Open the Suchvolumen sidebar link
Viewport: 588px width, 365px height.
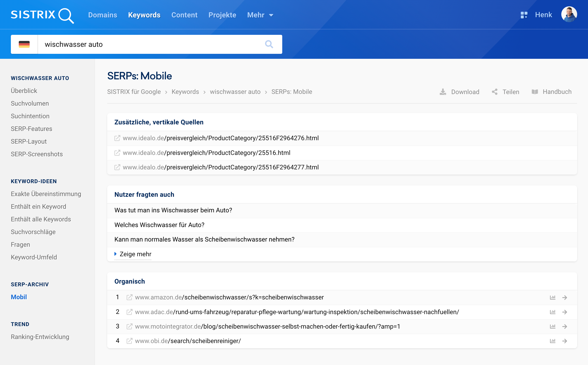coord(29,103)
